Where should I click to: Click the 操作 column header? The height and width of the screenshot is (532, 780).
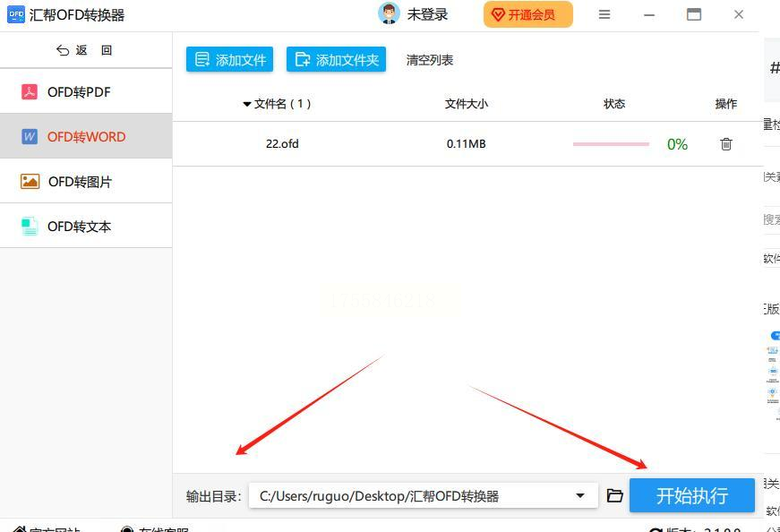725,104
